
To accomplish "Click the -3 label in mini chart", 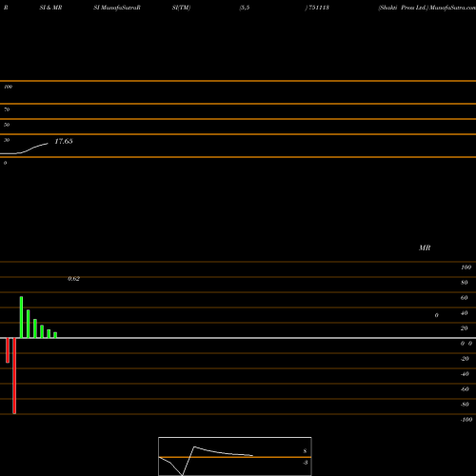I will pyautogui.click(x=306, y=463).
